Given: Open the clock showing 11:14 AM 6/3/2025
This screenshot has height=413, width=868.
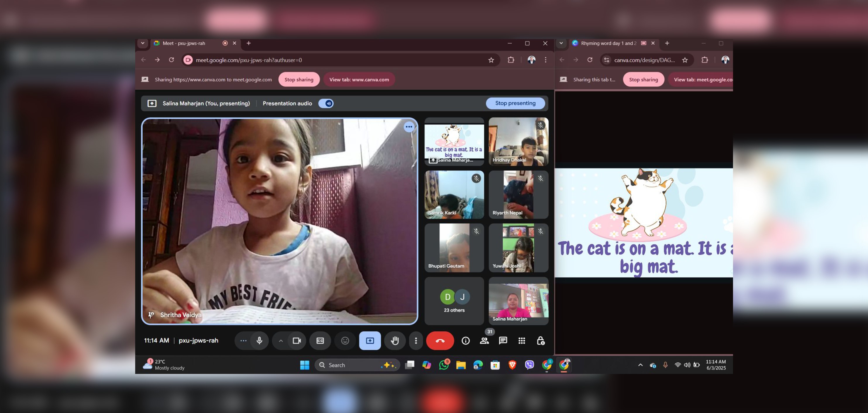Looking at the screenshot, I should coord(716,365).
